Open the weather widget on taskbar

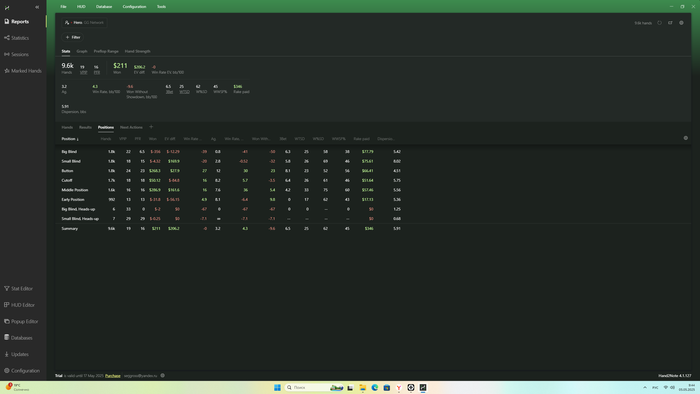[x=18, y=387]
